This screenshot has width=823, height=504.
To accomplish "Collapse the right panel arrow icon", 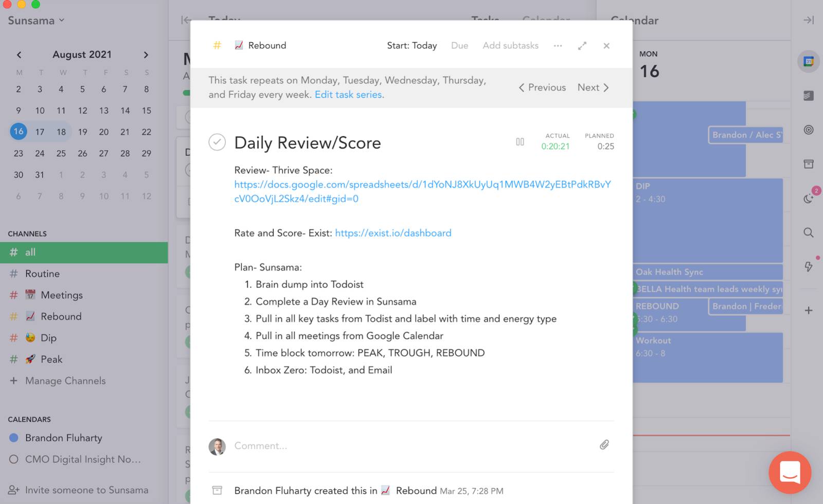I will 809,20.
